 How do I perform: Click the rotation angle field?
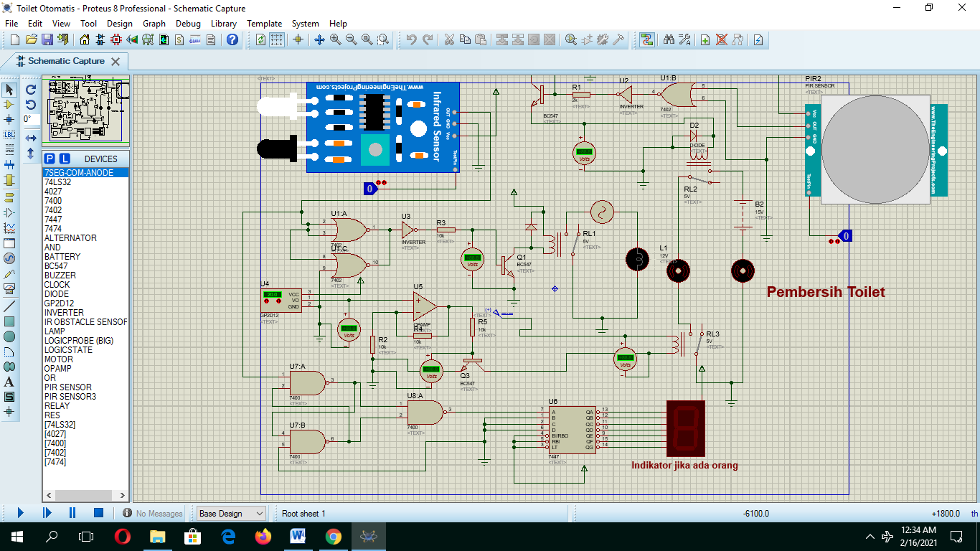pos(32,120)
